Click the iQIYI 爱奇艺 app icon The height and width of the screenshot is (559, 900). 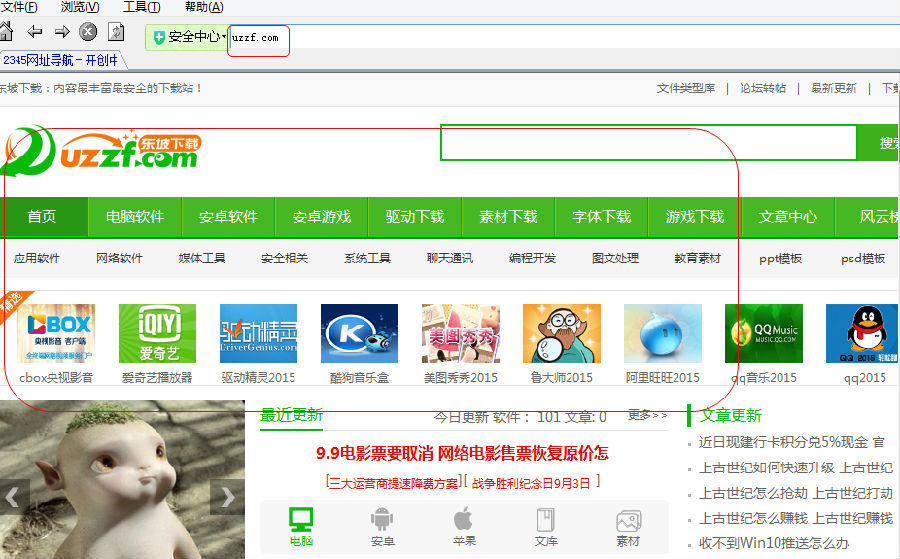click(157, 333)
